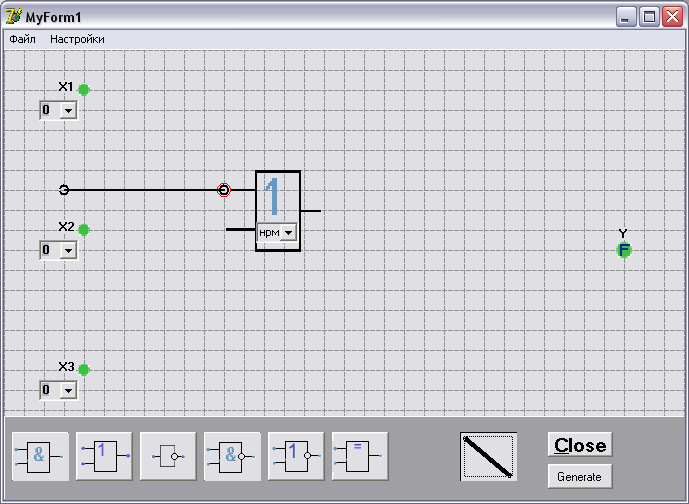Viewport: 689px width, 504px height.
Task: Click the wire start point on left
Action: pos(64,190)
